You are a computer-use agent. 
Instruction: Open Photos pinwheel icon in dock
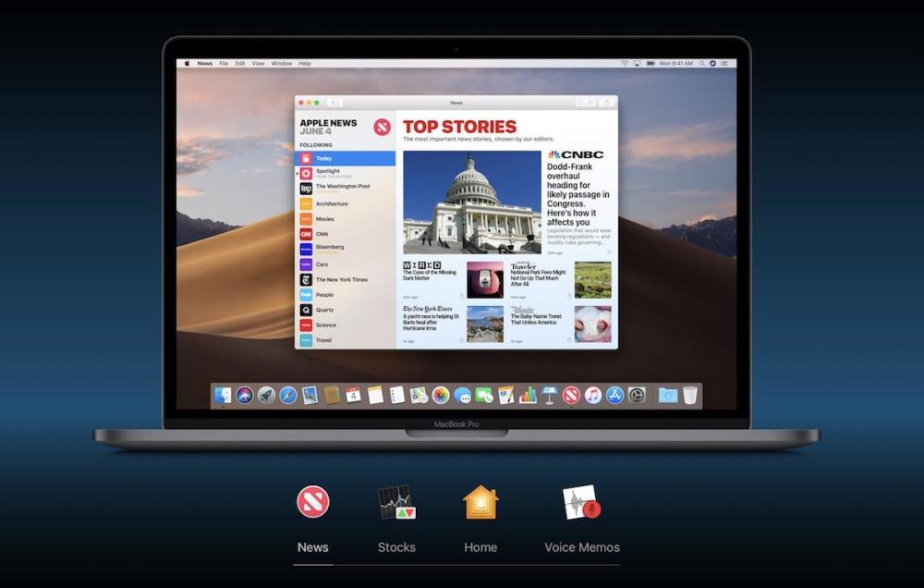coord(441,395)
